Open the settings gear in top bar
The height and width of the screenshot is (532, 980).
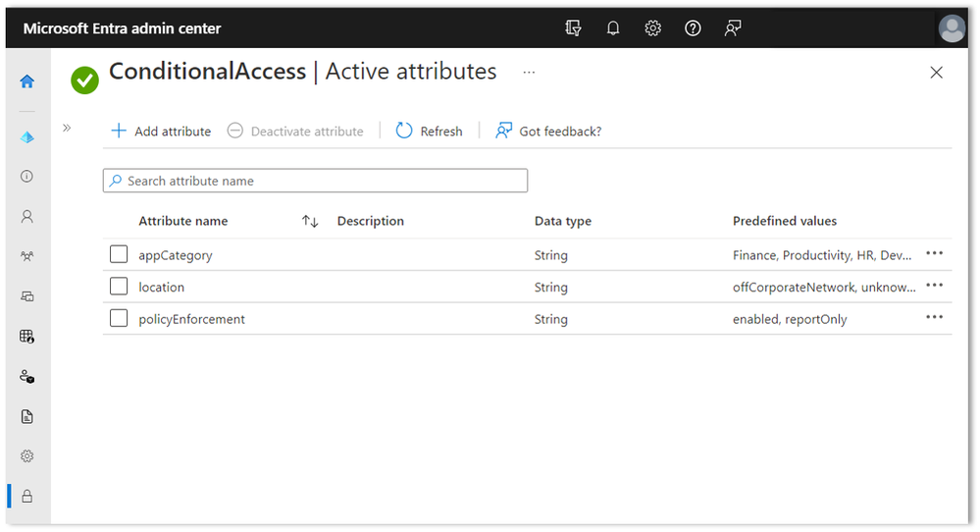pos(653,28)
